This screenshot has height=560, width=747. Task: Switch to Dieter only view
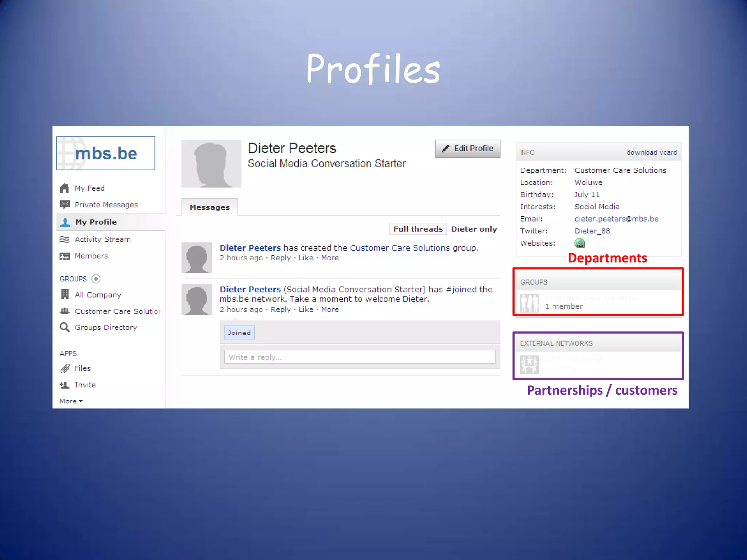tap(474, 229)
